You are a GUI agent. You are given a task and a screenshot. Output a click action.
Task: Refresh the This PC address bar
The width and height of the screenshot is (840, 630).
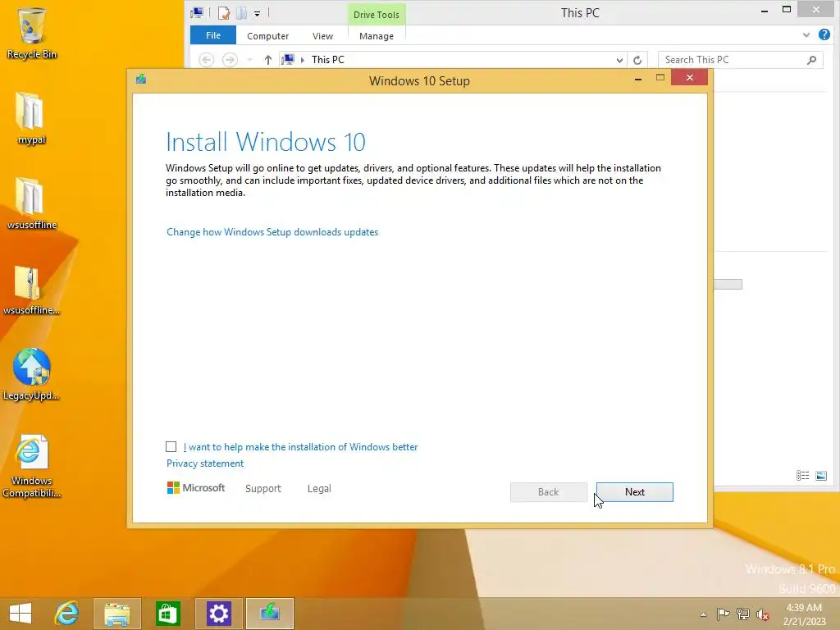(637, 60)
